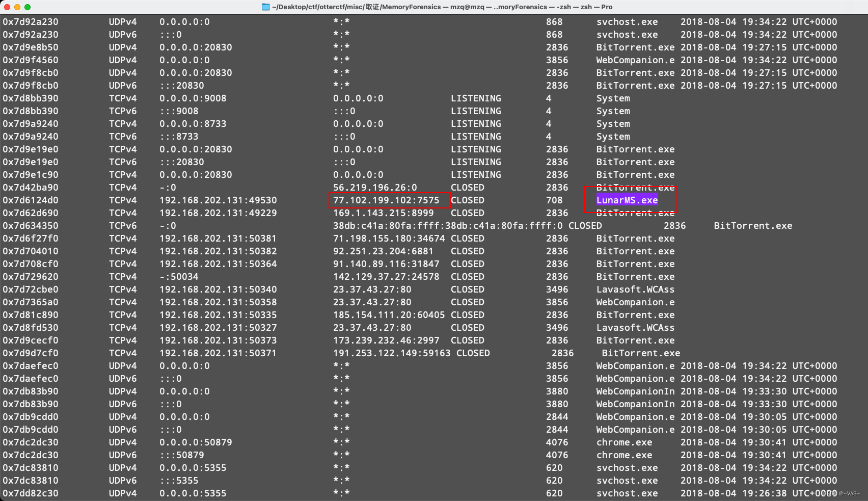Select local address 192.168.202.131:49530
868x501 pixels.
coord(218,200)
